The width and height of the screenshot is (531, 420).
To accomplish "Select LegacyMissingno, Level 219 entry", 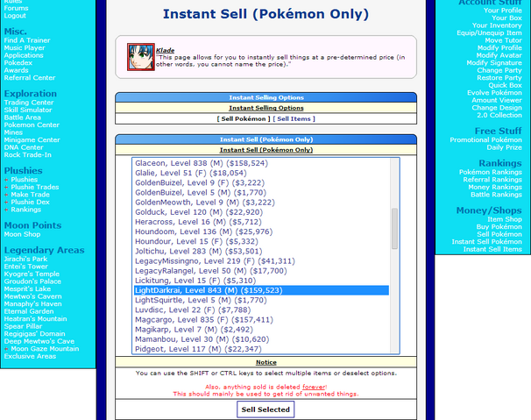I will pos(261,261).
